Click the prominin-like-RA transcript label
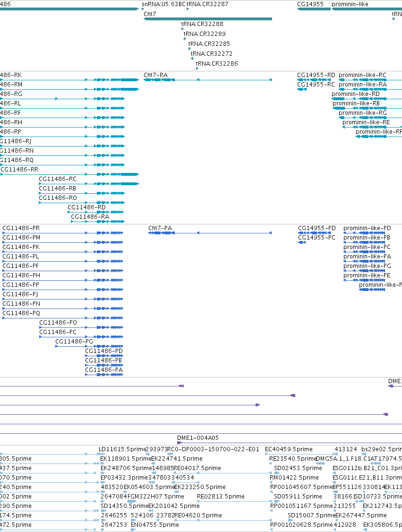Image resolution: width=402 pixels, height=532 pixels. click(x=363, y=85)
